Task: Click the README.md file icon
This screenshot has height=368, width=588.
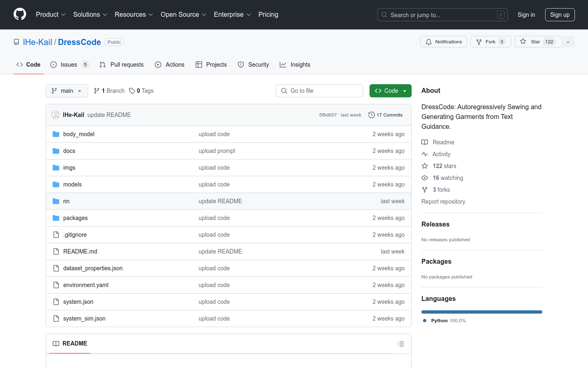Action: (56, 251)
